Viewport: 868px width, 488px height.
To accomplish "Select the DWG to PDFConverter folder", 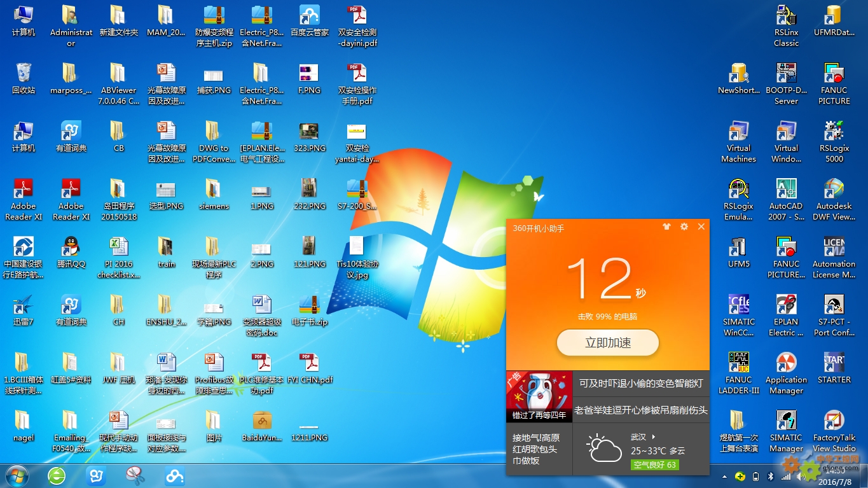I will coord(214,142).
